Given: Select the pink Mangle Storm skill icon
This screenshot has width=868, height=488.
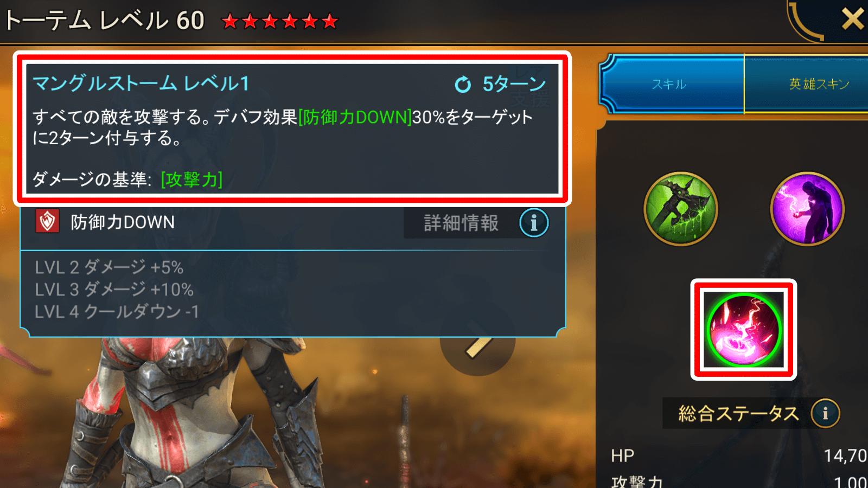Looking at the screenshot, I should [x=744, y=330].
